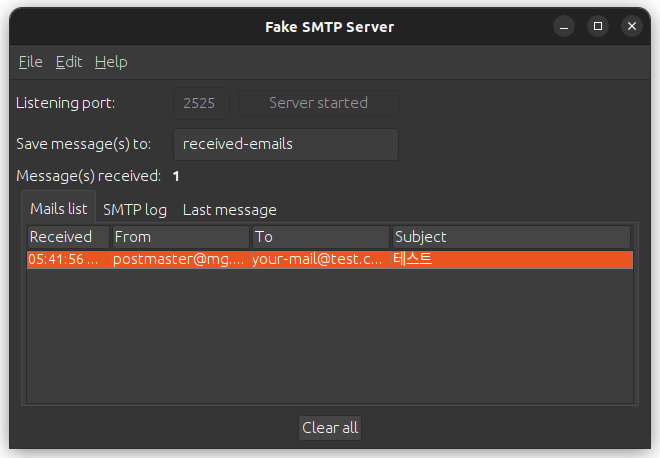The height and width of the screenshot is (458, 660).
Task: Sort by the Subject column header
Action: (x=510, y=237)
